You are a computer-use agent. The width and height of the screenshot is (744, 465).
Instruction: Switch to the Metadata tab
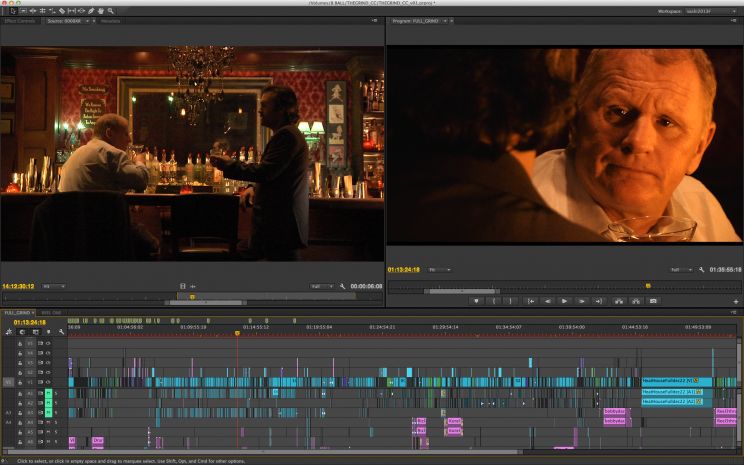(x=110, y=20)
